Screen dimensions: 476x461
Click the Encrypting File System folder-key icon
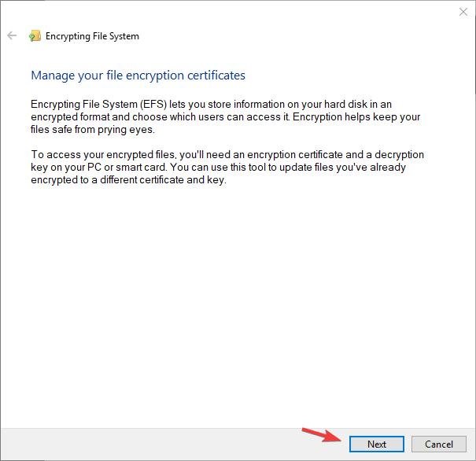(x=35, y=36)
